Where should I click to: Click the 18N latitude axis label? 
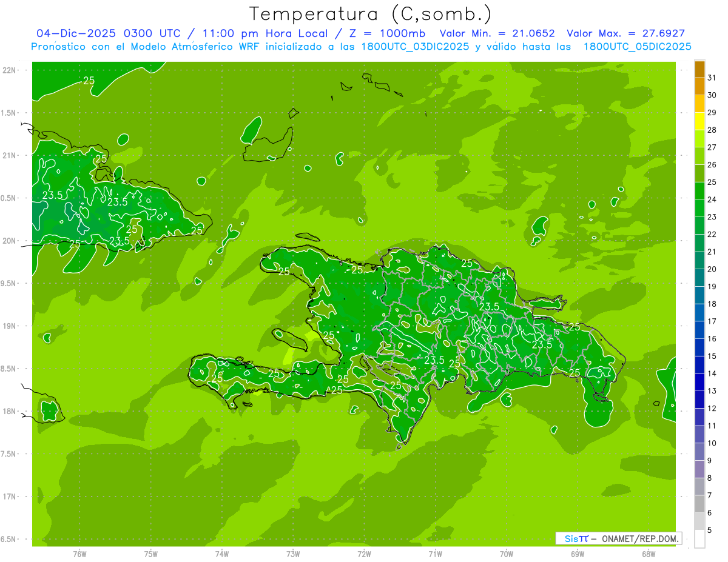[10, 411]
